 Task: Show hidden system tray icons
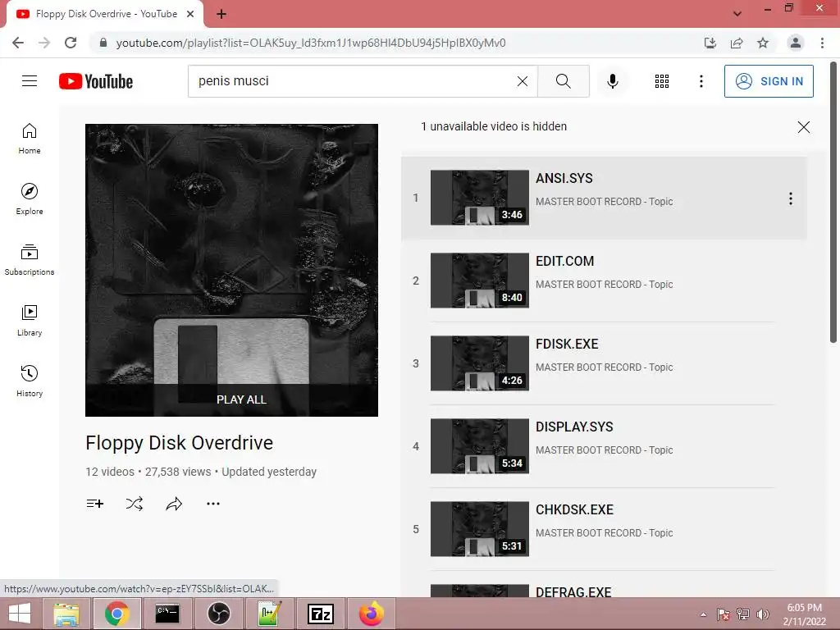703,614
